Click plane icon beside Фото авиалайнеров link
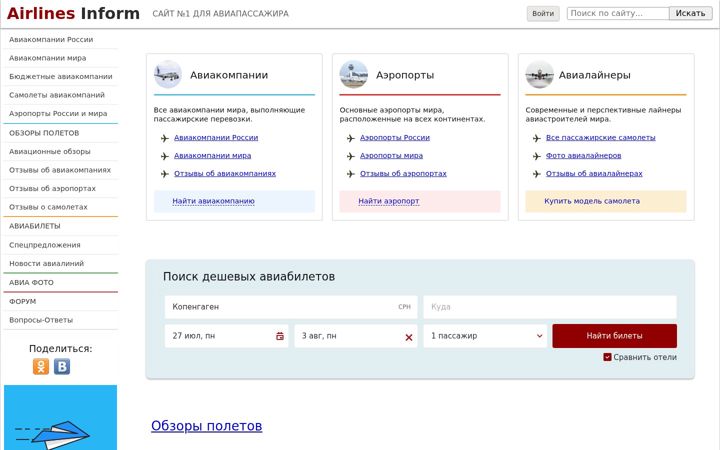 tap(537, 156)
